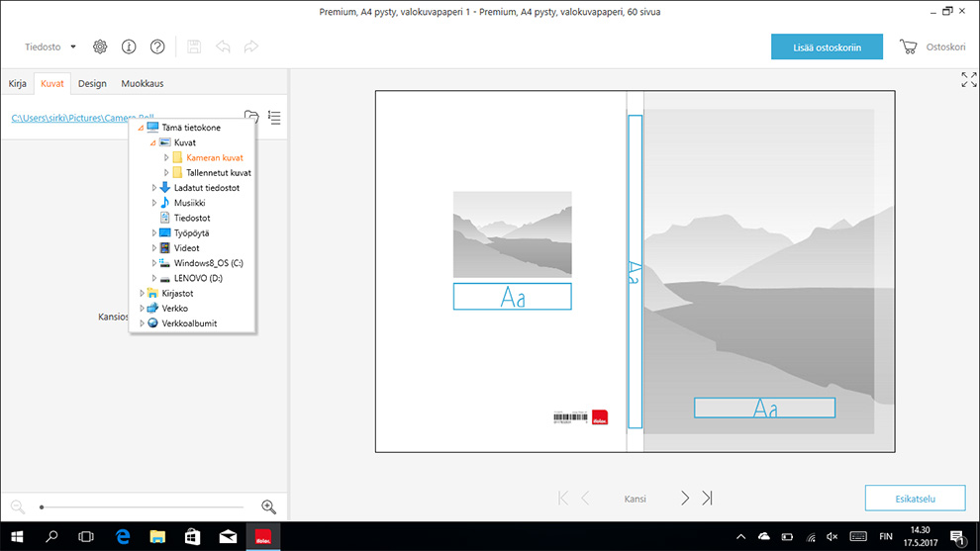Screen dimensions: 980x551
Task: Expand the Verkkoalbumit node
Action: pyautogui.click(x=142, y=322)
